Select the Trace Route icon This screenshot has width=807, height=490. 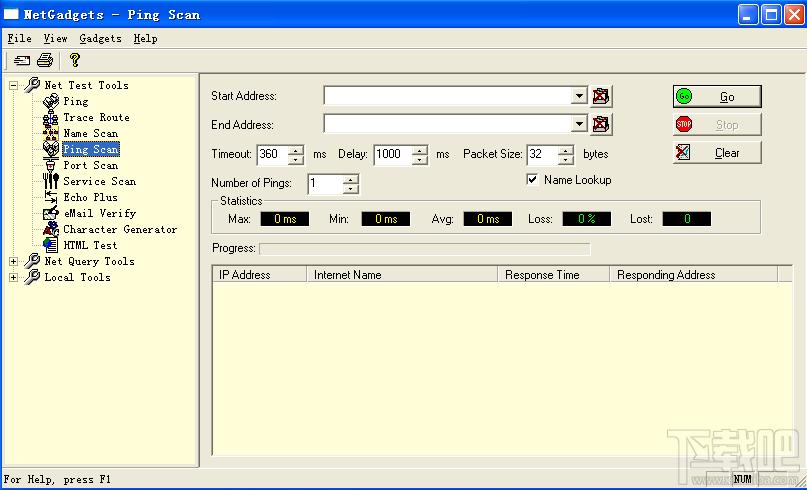50,117
